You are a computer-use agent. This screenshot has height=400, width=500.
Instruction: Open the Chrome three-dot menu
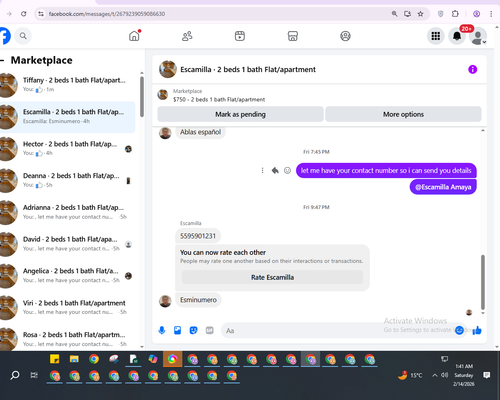tap(491, 14)
